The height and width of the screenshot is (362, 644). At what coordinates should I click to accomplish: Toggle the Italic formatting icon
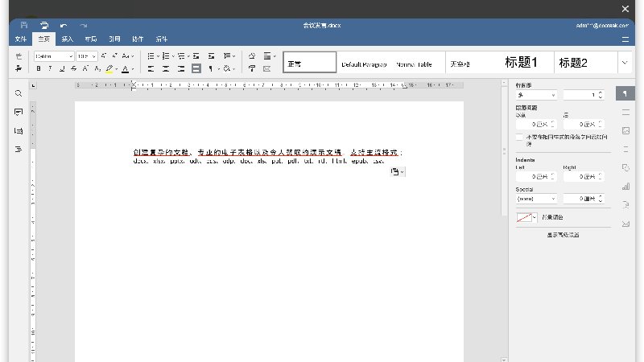tap(50, 68)
